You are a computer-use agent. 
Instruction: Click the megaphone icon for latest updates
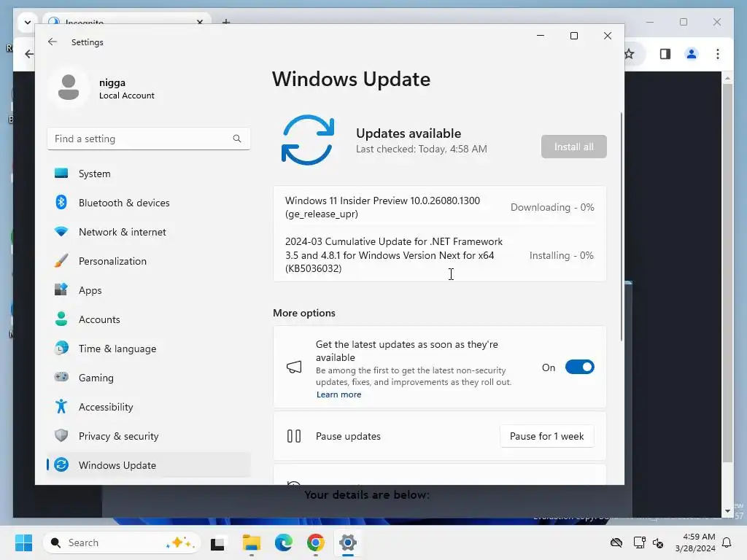click(294, 367)
